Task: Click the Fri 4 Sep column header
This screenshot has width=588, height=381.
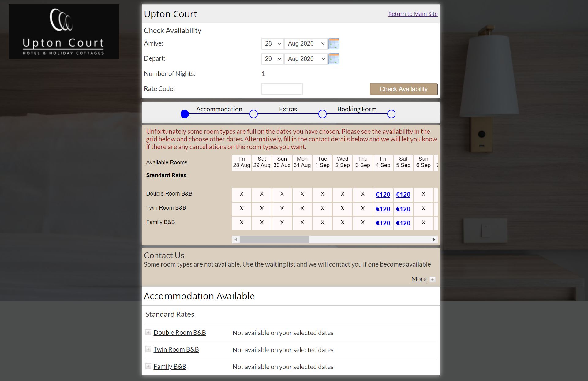Action: [383, 162]
